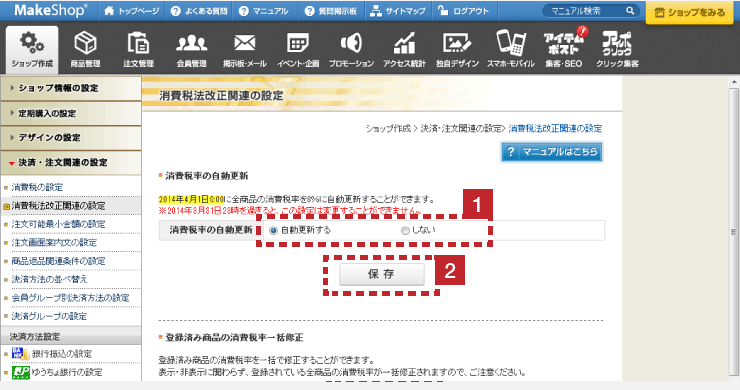740x390 pixels.
Task: Open 質問掲示板 in top bar
Action: coord(331,10)
